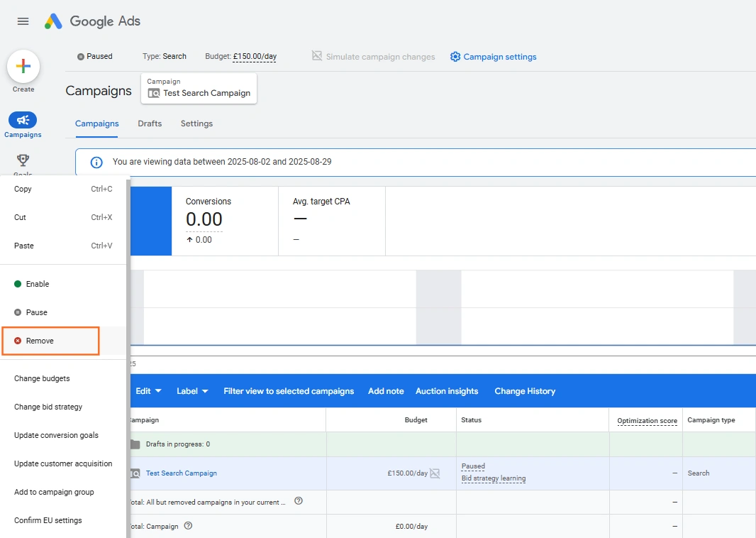The width and height of the screenshot is (756, 538).
Task: Open the Campaign settings link
Action: pos(499,57)
